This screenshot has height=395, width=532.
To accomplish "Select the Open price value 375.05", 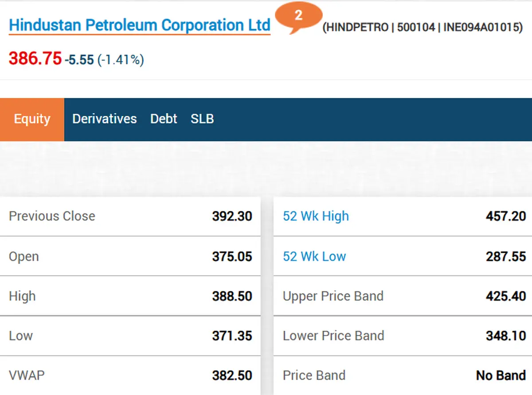I will click(x=232, y=256).
